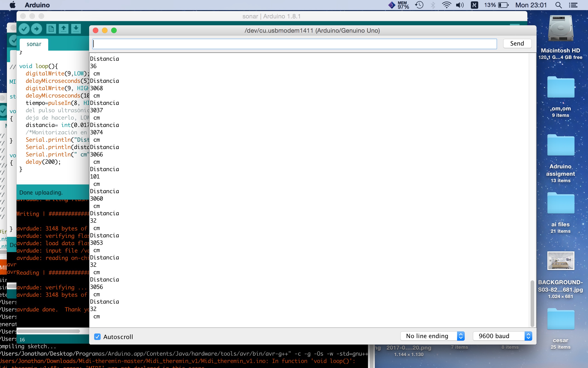This screenshot has width=588, height=368.
Task: Click the first Distancia line in the serial output
Action: [x=105, y=59]
